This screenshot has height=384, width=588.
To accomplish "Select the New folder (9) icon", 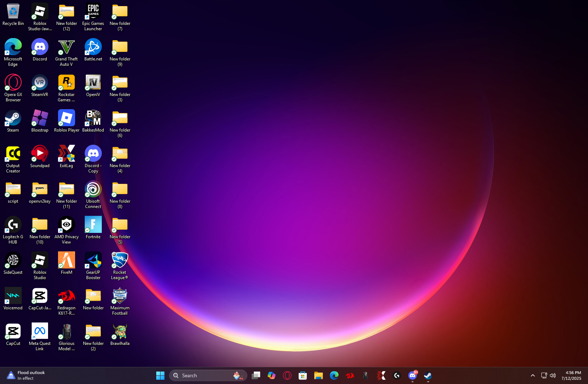I will tap(120, 53).
